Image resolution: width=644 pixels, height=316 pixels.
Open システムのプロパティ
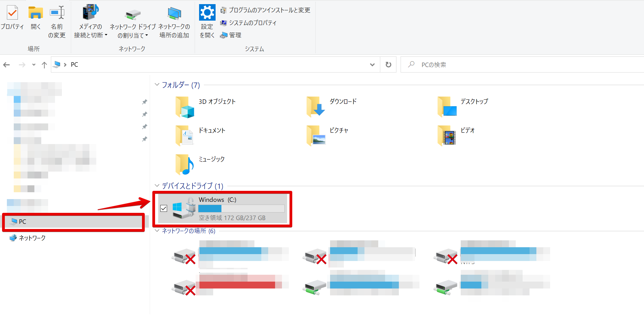pyautogui.click(x=248, y=23)
